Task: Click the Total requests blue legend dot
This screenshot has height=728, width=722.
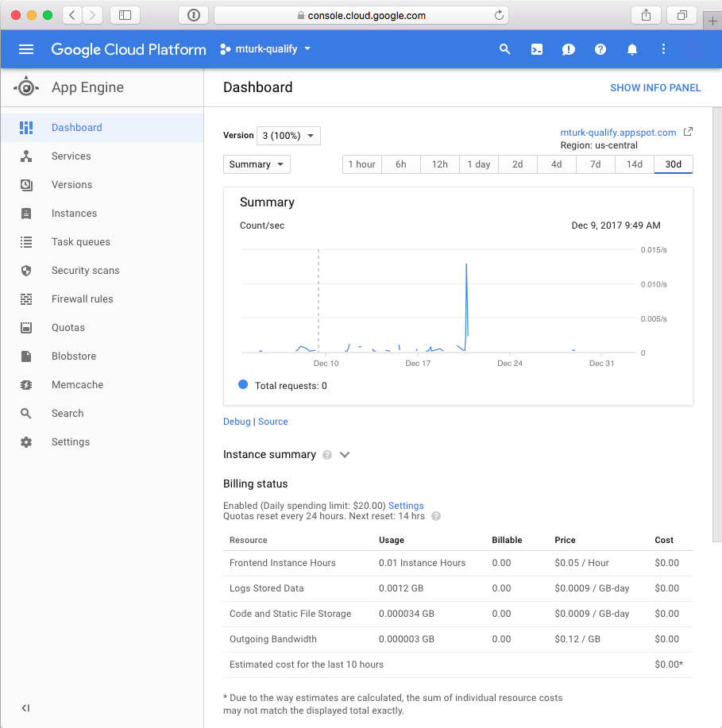Action: (x=242, y=384)
